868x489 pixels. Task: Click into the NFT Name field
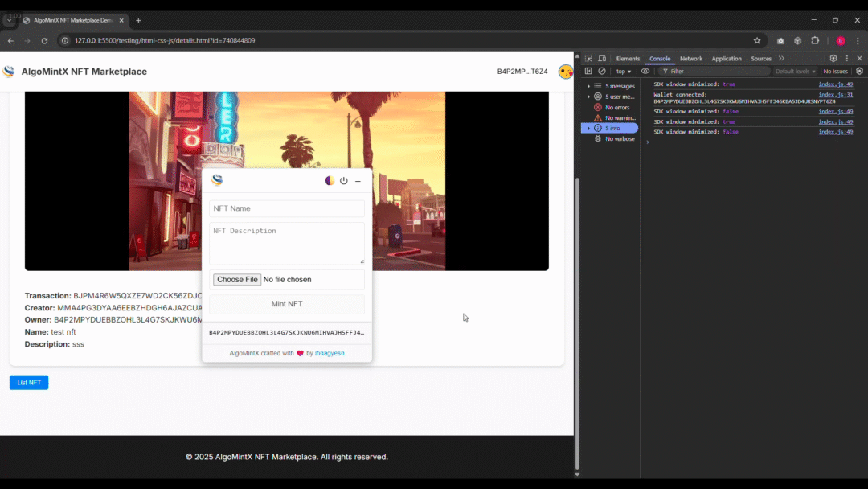[287, 208]
